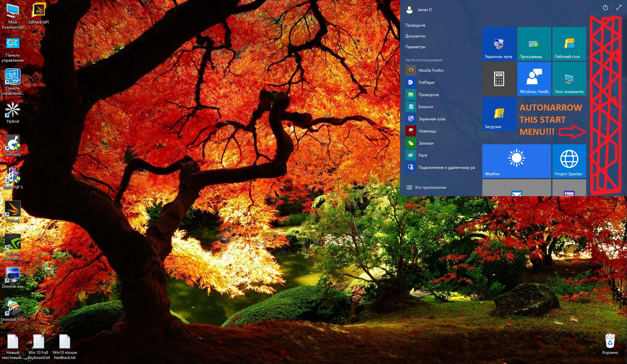Select the Новый текстовый file on desktop
This screenshot has height=364, width=627.
(x=13, y=347)
